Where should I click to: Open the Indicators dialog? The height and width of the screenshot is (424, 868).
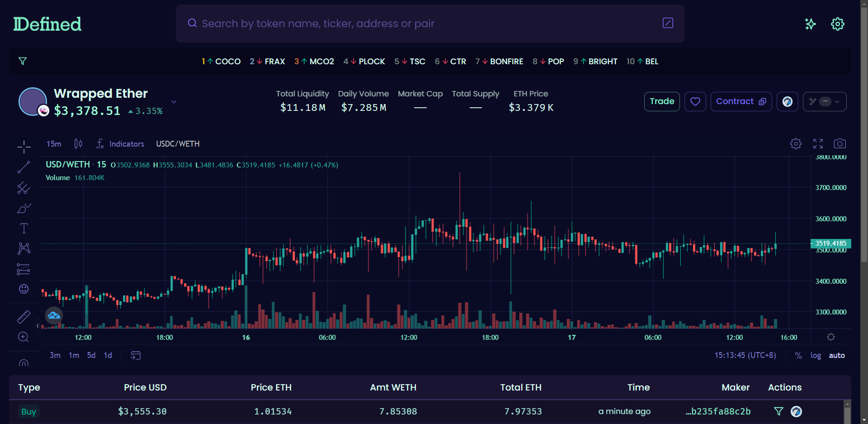pos(120,144)
